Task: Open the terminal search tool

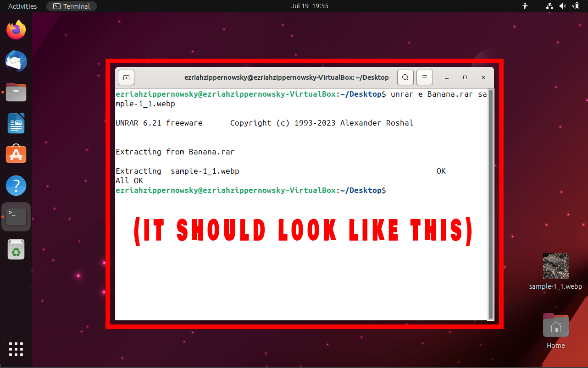Action: 405,77
